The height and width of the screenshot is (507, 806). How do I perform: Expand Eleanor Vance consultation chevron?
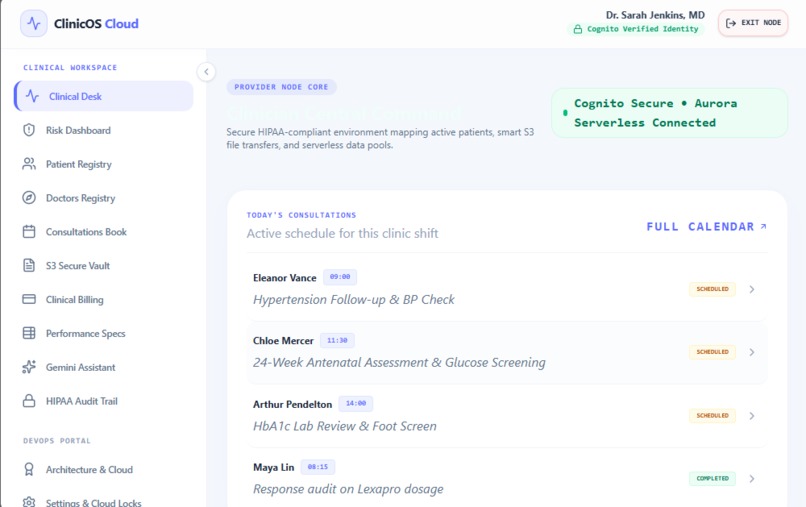click(752, 289)
